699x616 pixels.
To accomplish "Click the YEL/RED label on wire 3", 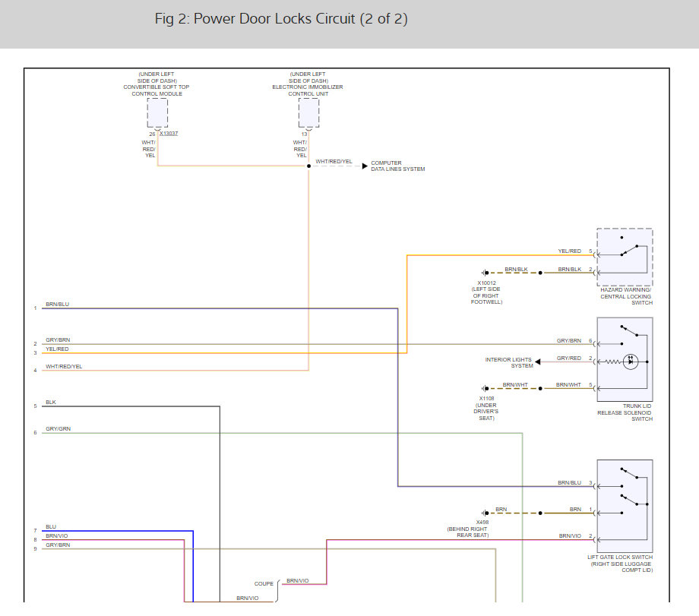I will tap(57, 349).
